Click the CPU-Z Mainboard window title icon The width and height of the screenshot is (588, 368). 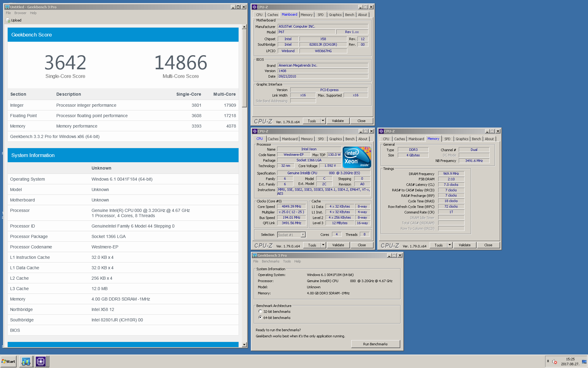pyautogui.click(x=254, y=7)
